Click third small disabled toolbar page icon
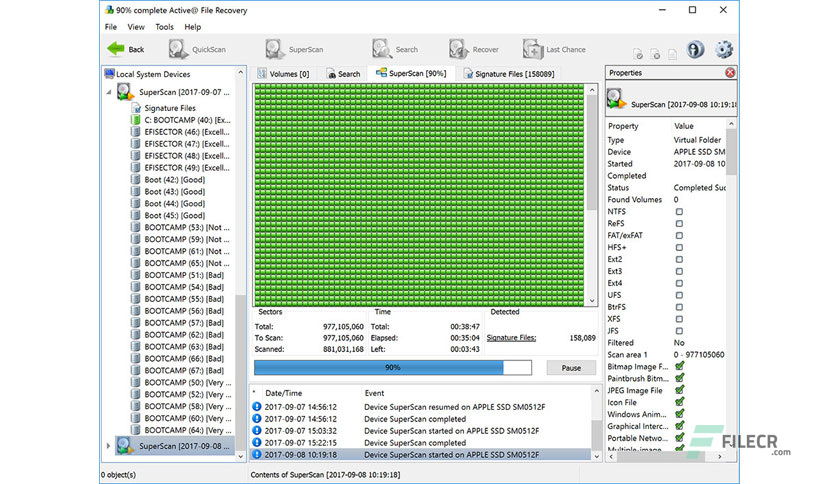Image resolution: width=836 pixels, height=484 pixels. [672, 54]
